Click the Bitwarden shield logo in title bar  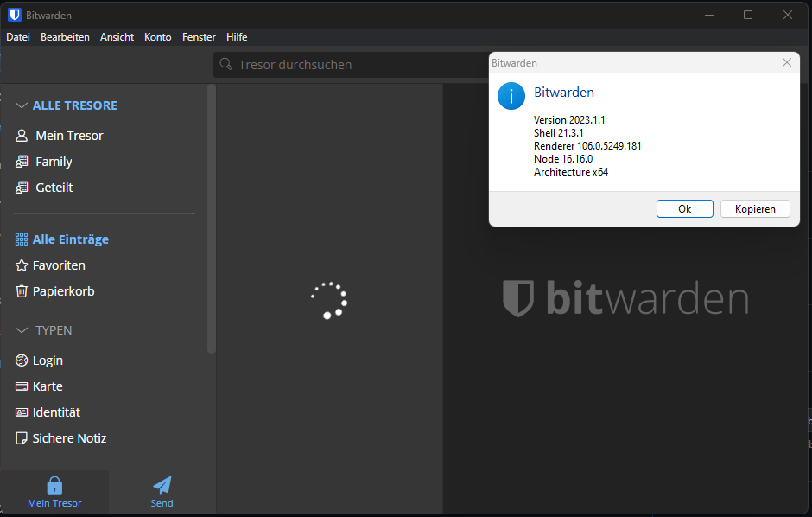tap(15, 15)
